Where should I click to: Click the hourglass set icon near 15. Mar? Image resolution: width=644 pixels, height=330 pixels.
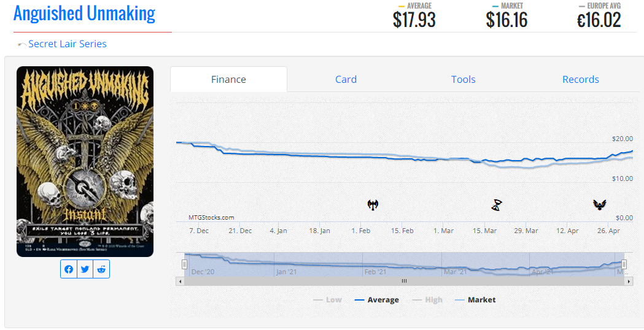coord(496,205)
